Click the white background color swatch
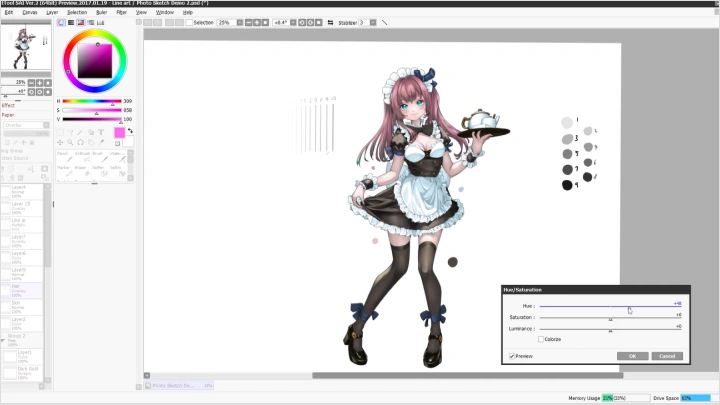The image size is (720, 405). point(129,141)
